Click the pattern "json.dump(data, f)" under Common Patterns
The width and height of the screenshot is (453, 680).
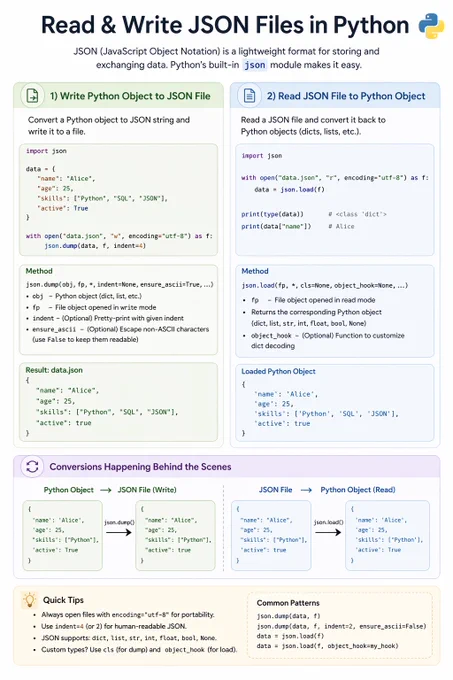click(x=288, y=616)
